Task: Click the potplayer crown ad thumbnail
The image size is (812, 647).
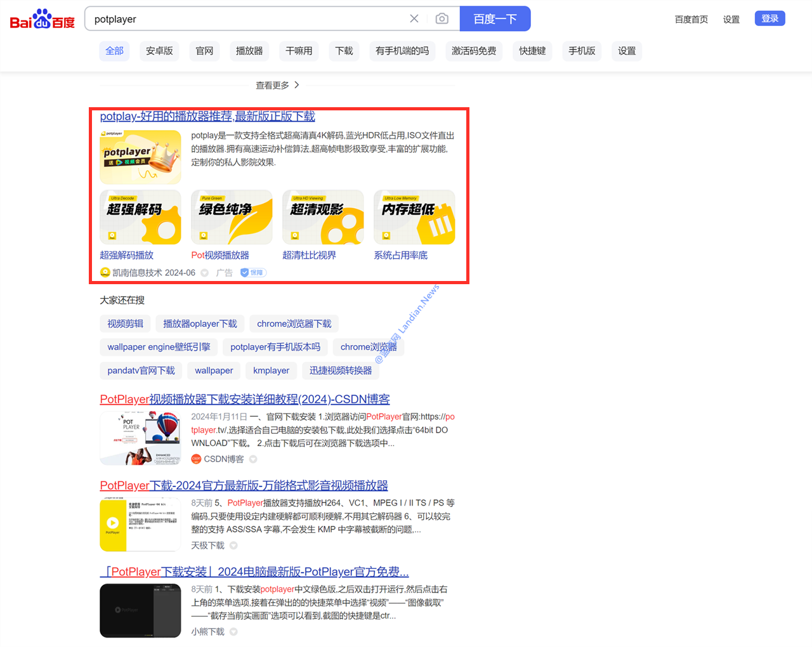Action: [x=140, y=157]
